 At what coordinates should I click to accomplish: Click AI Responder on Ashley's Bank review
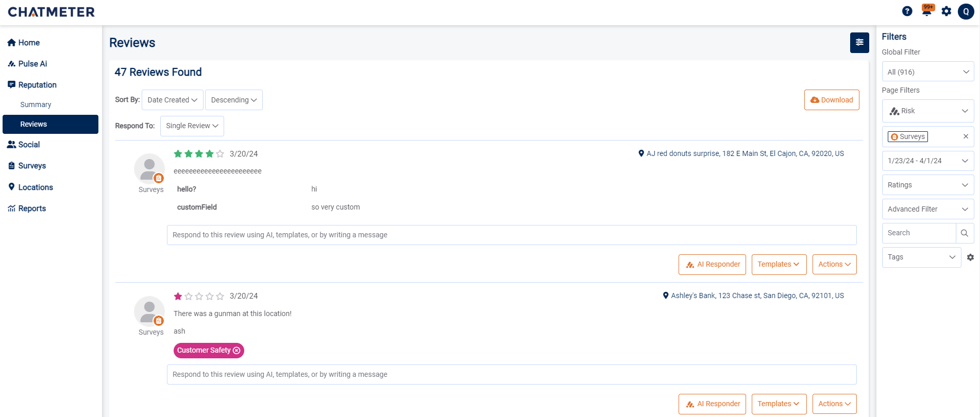pos(712,404)
